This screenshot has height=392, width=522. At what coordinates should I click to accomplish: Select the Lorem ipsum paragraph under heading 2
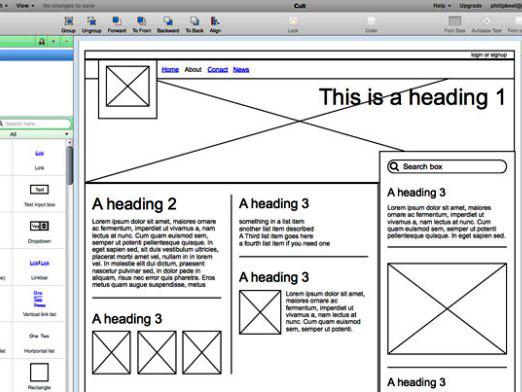155,253
